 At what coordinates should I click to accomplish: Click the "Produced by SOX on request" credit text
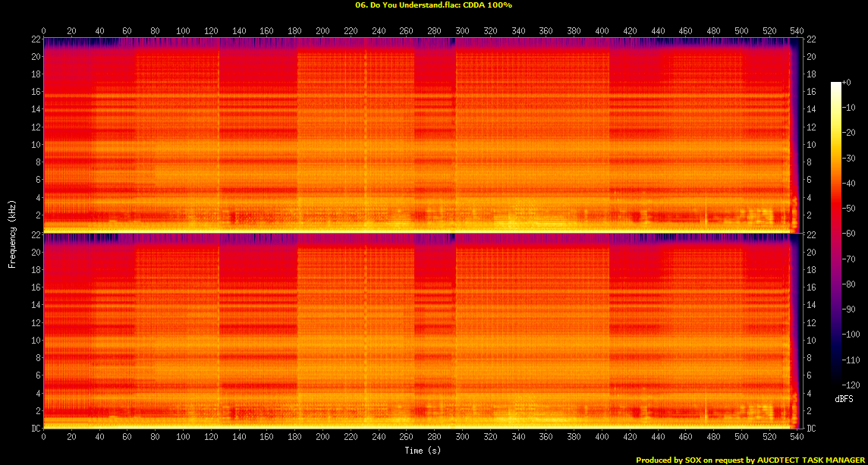click(749, 460)
